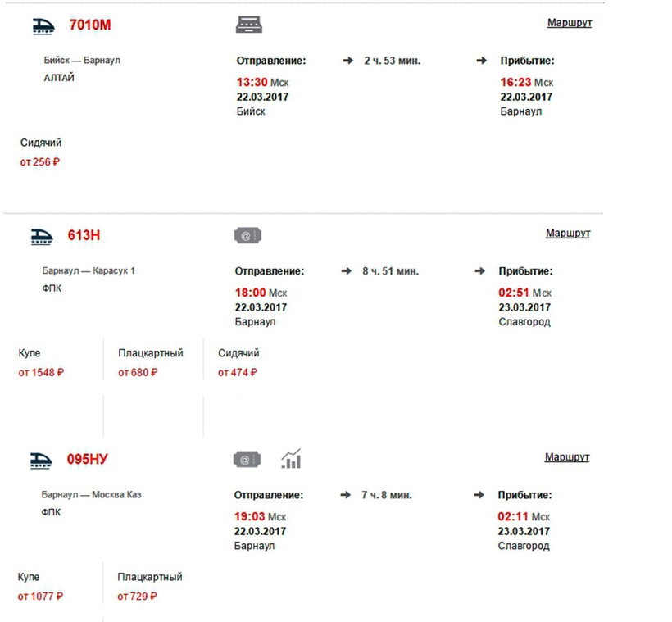Open Маршрут link for train 095НУ
Image resolution: width=672 pixels, height=622 pixels.
pos(567,457)
